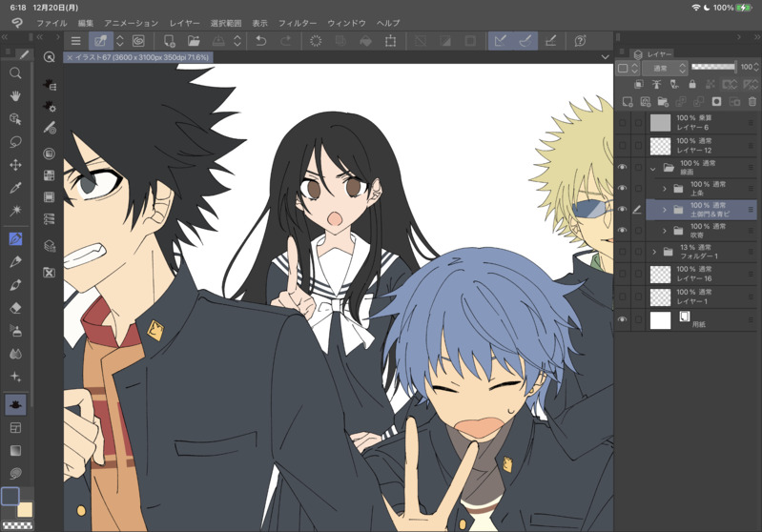Click New layer folder icon
This screenshot has height=532, width=762.
[663, 102]
